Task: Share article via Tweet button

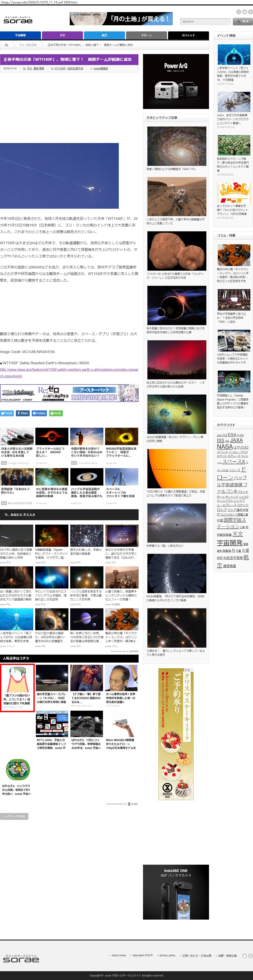Action: 7,413
